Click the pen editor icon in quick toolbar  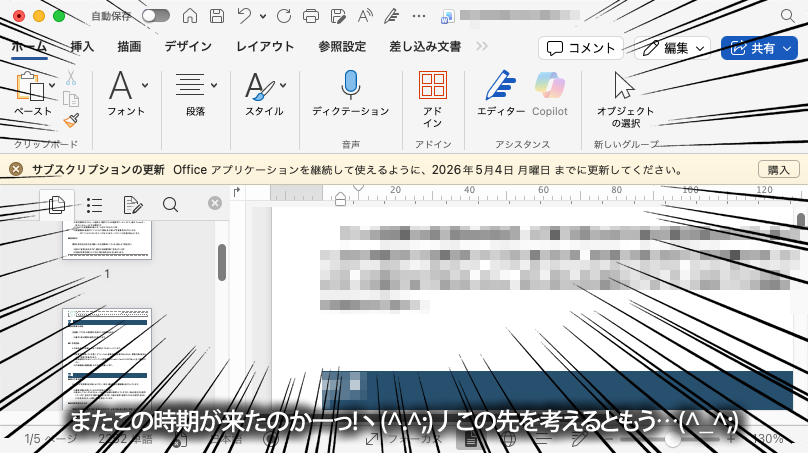(x=392, y=16)
